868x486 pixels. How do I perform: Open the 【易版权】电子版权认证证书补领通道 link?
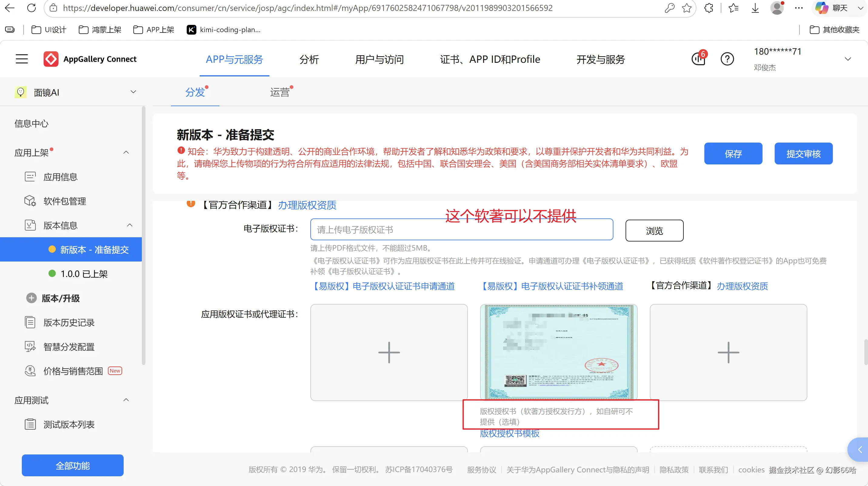tap(551, 286)
